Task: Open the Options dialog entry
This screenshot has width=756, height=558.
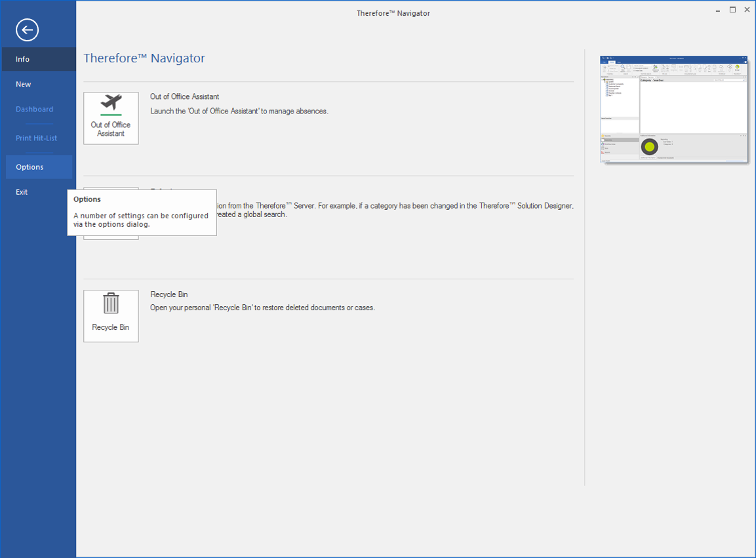Action: (x=39, y=167)
